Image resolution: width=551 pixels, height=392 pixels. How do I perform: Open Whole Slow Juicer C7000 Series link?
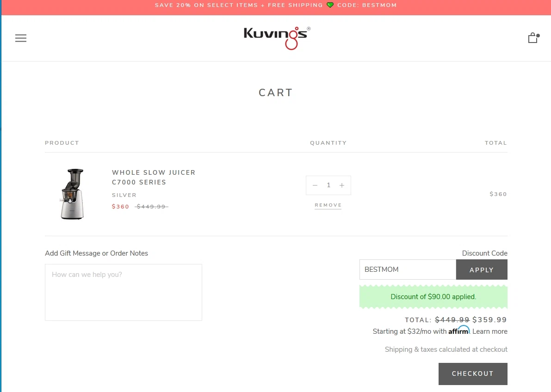pos(154,178)
